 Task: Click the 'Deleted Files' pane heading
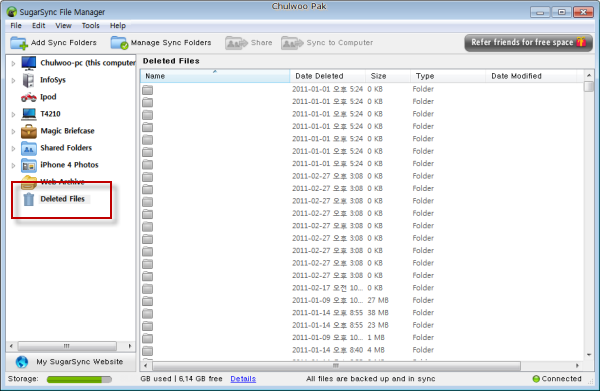coord(171,61)
